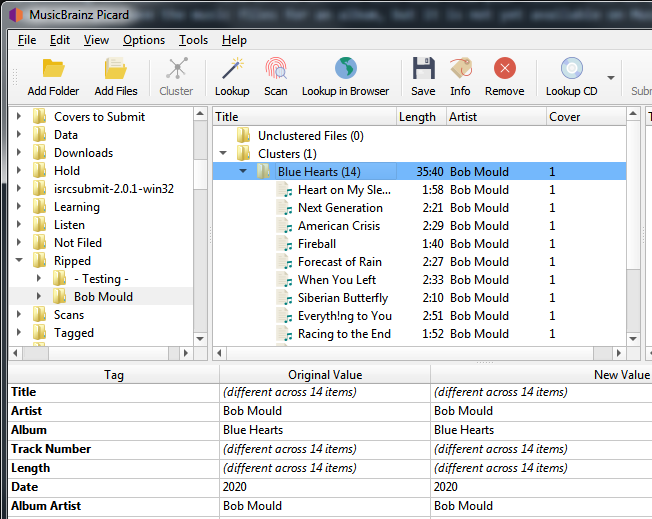
Task: Expand the isrcsubmit-2.0.1-win32 folder
Action: pos(19,188)
